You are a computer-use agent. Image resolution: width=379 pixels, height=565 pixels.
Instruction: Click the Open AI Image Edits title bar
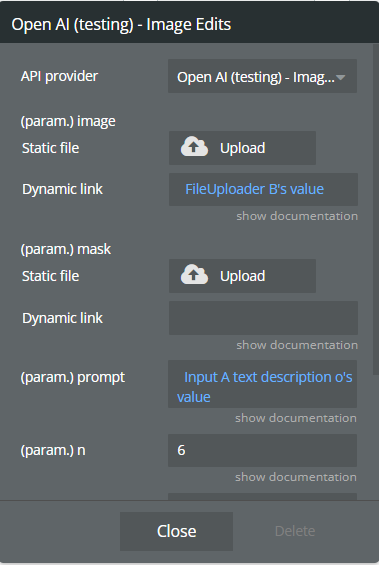click(190, 24)
